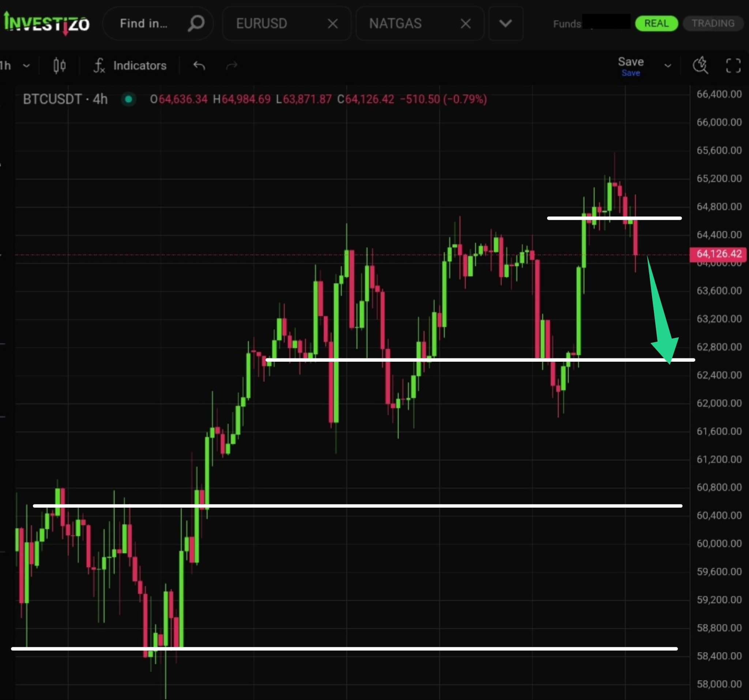Click the 62,800.00 price axis label
The width and height of the screenshot is (749, 700).
click(x=719, y=347)
